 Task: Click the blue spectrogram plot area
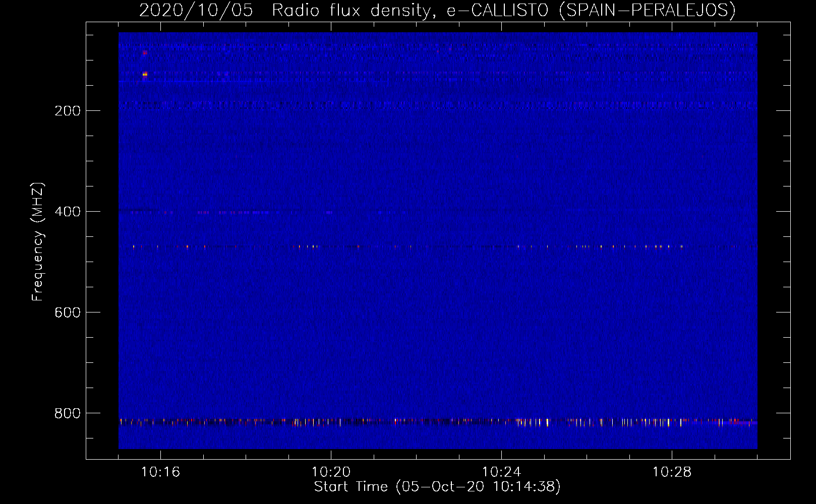coord(438,240)
